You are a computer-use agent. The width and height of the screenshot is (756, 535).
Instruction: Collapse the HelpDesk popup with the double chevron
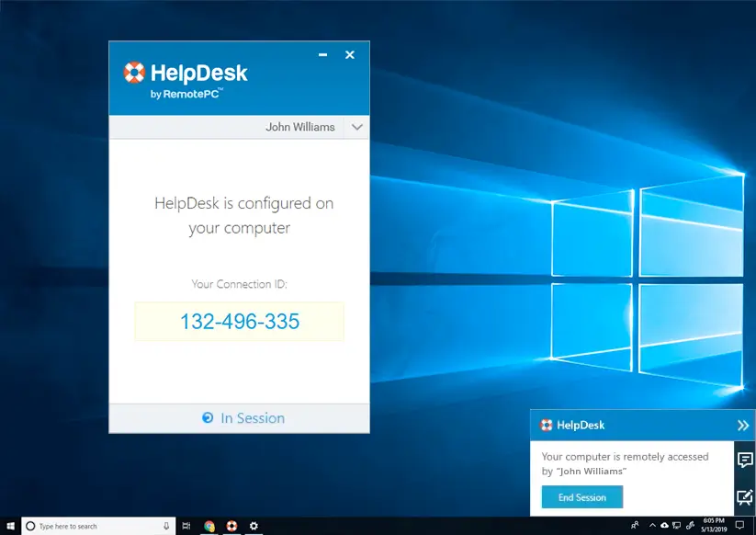coord(740,425)
